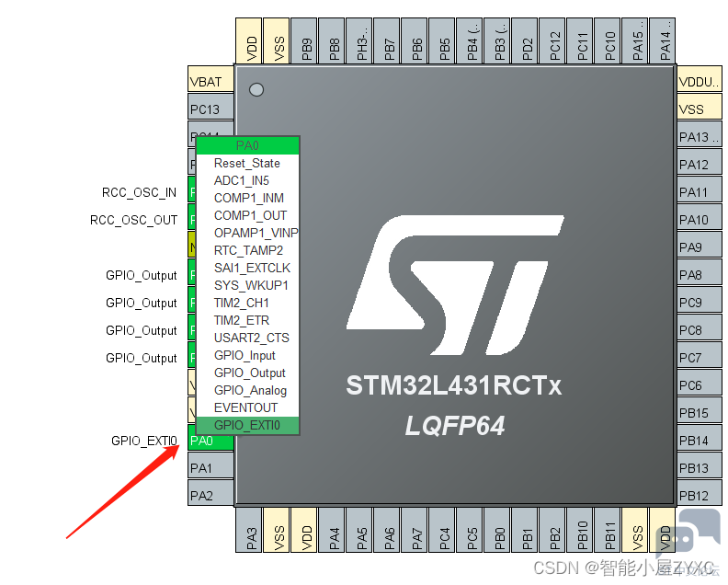Click the PB12 pin
Viewport: 728px width, 585px height.
pos(700,492)
